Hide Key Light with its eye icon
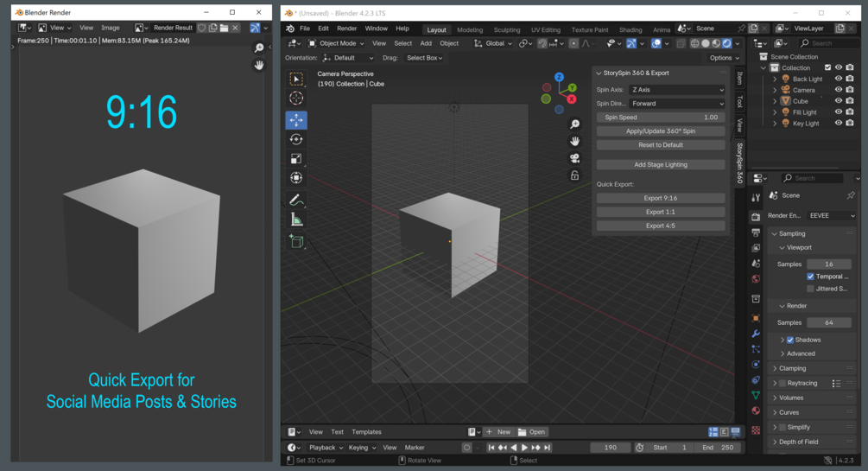This screenshot has height=471, width=868. pos(839,123)
